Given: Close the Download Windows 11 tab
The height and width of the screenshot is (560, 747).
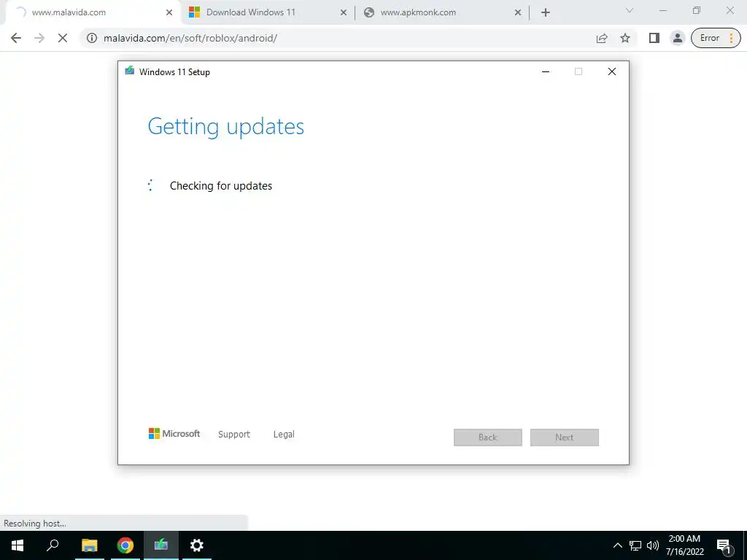Looking at the screenshot, I should tap(343, 12).
